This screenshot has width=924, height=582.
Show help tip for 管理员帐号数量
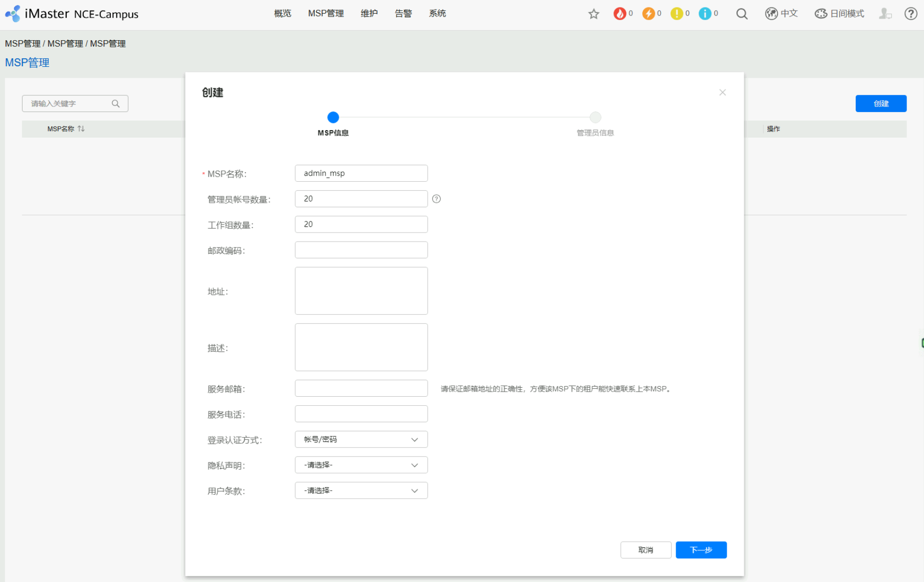437,199
